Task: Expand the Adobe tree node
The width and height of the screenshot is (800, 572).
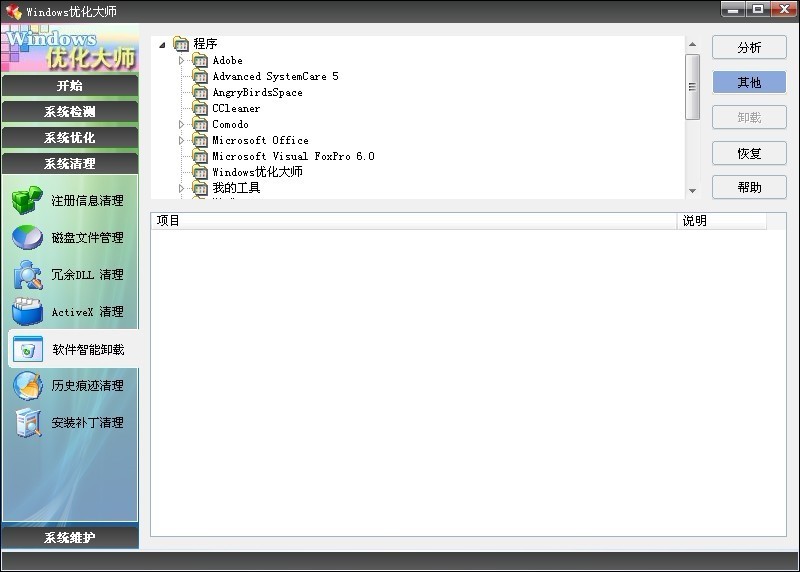Action: point(181,61)
